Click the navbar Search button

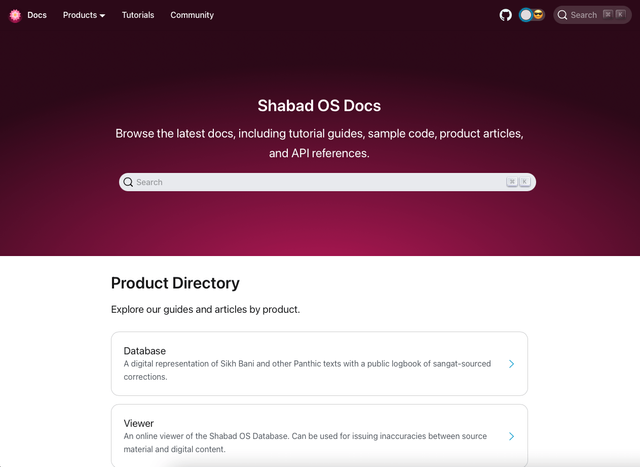[592, 15]
